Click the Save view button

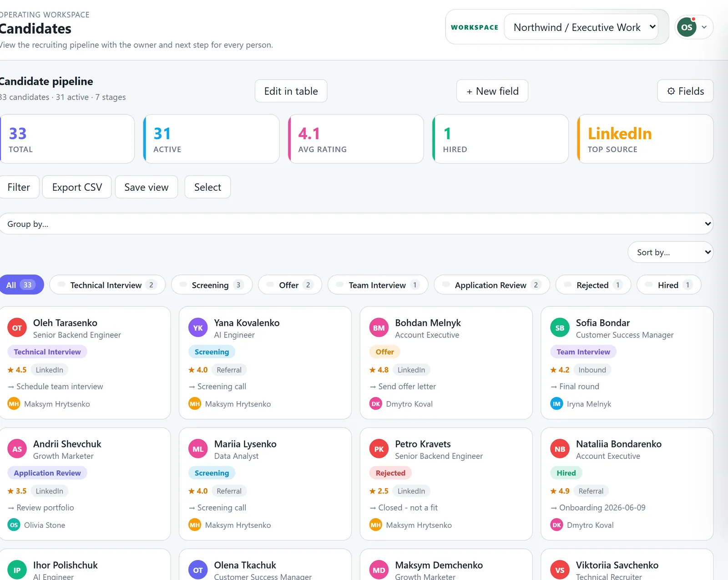pos(147,187)
